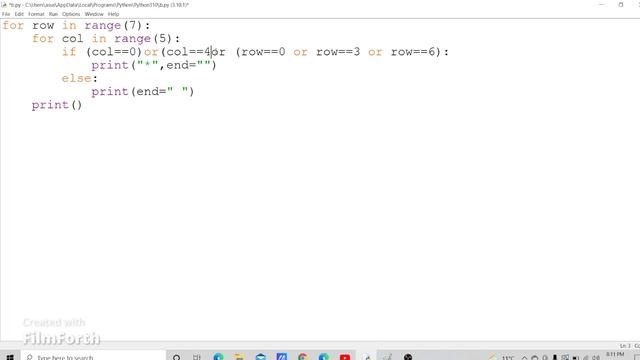This screenshot has height=360, width=640.
Task: Click the Cortana circle icon on taskbar
Action: [176, 357]
